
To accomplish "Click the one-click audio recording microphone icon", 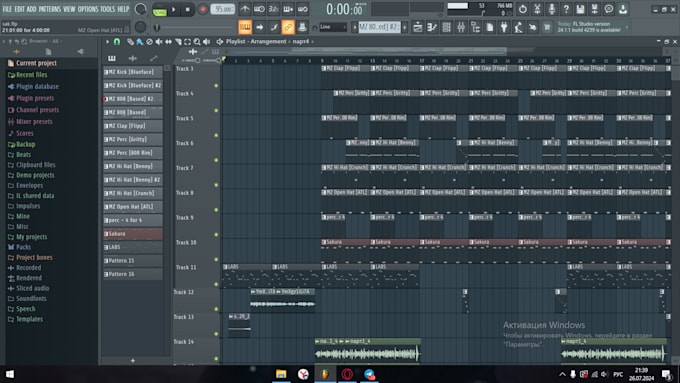I will [552, 9].
